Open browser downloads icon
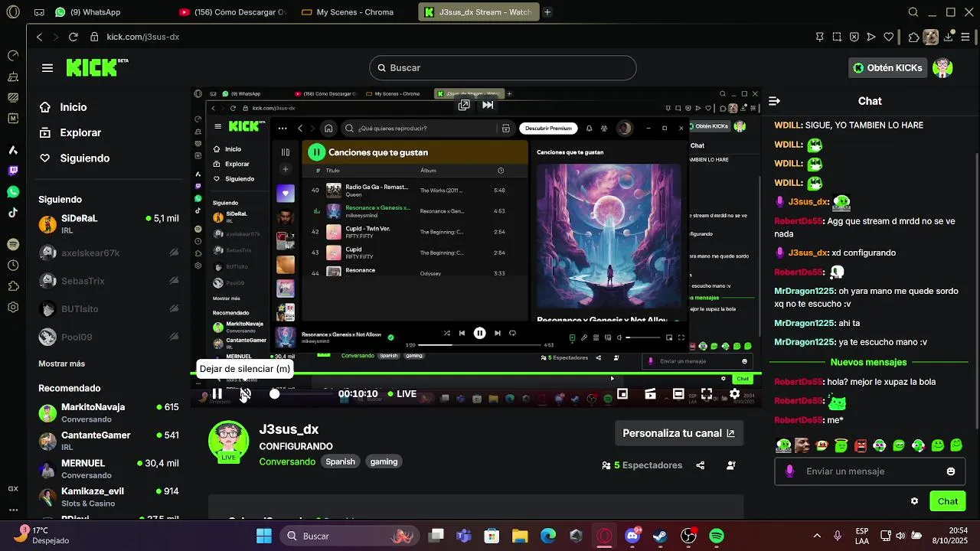The image size is (980, 551). (950, 37)
